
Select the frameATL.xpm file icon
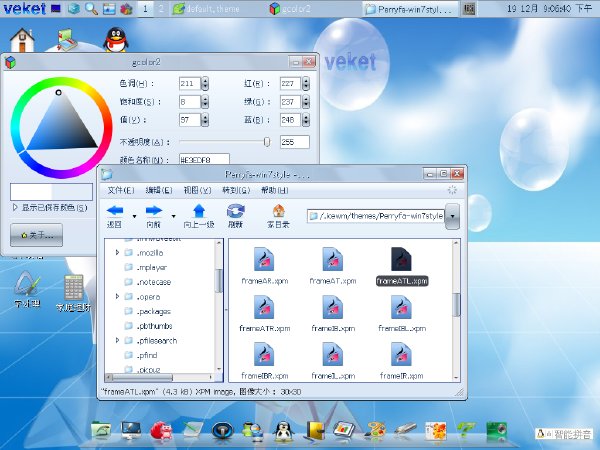[x=401, y=259]
